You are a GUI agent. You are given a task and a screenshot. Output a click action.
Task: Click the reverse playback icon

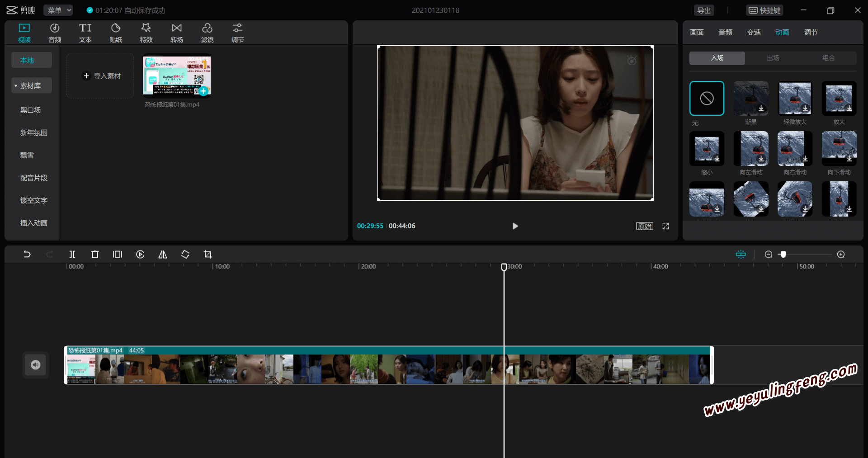pos(140,255)
